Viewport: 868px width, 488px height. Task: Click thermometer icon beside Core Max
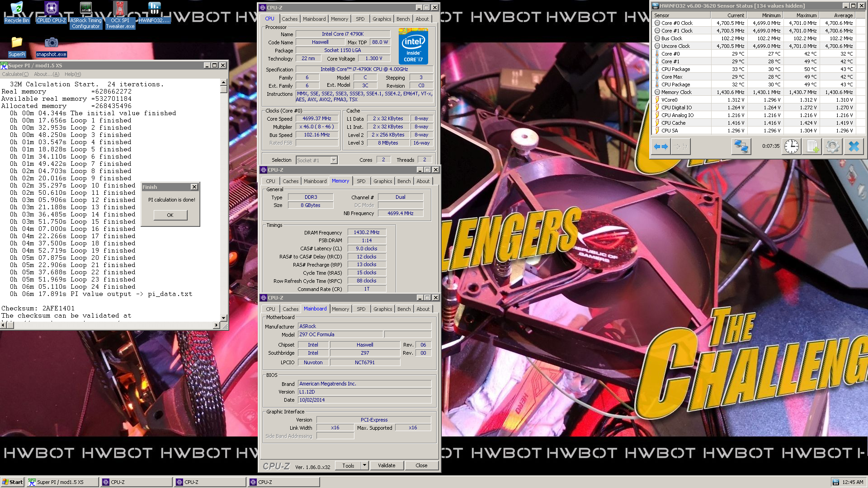[x=657, y=77]
